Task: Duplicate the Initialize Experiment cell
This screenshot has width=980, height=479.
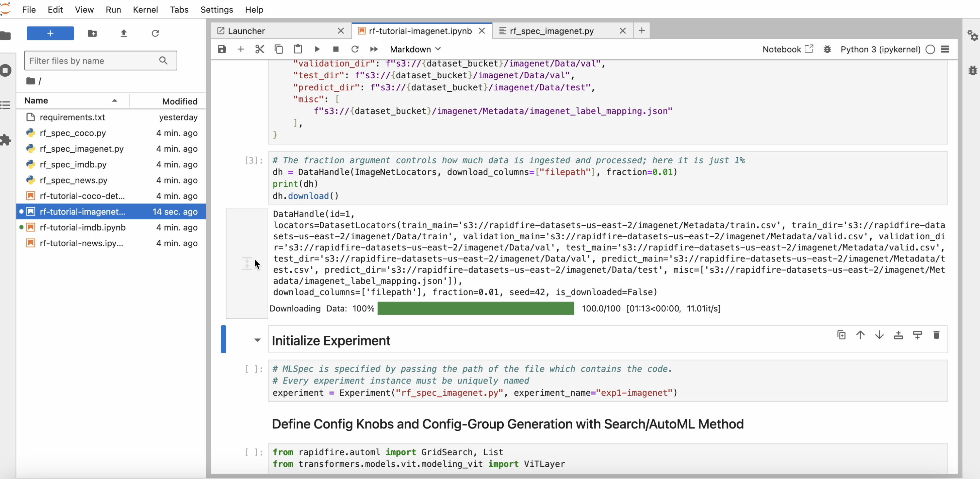Action: click(x=842, y=335)
